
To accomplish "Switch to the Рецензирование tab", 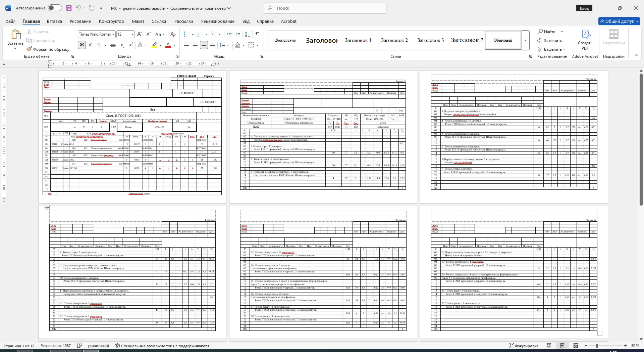I will point(218,21).
